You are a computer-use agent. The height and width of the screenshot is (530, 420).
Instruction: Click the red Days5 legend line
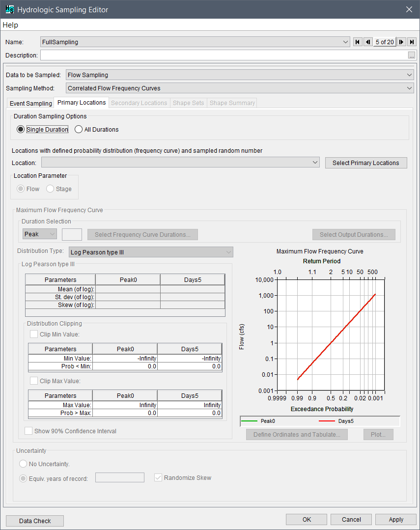coord(327,421)
